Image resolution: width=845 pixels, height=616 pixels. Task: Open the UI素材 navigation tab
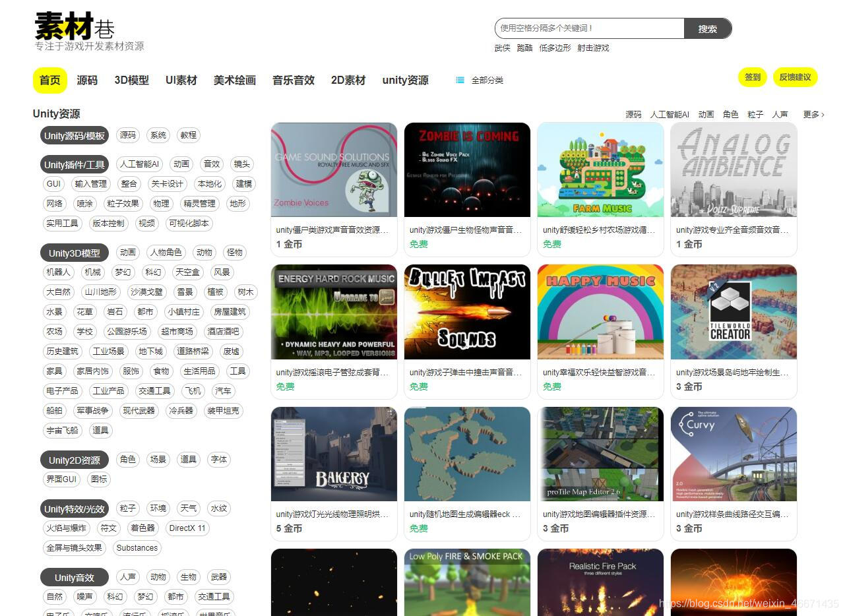(x=181, y=80)
